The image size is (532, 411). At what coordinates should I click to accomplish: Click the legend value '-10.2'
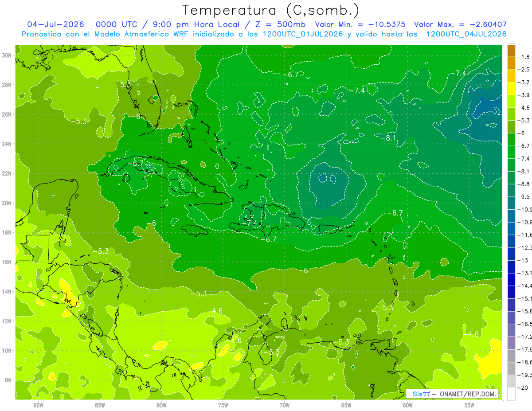point(525,209)
